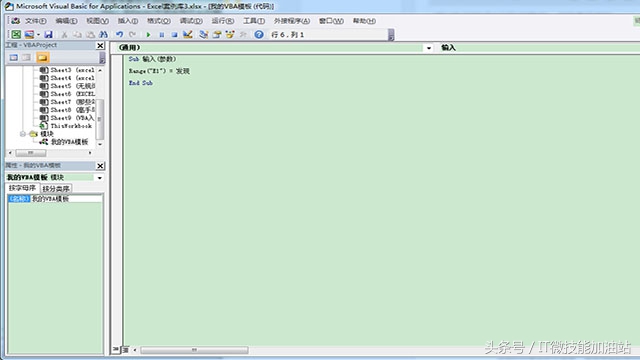Click the Insert UserForm toolbar icon
This screenshot has height=360, width=640.
click(x=29, y=35)
